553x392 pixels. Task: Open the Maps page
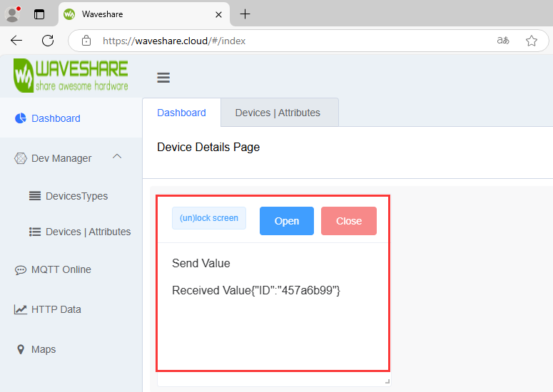[x=43, y=349]
